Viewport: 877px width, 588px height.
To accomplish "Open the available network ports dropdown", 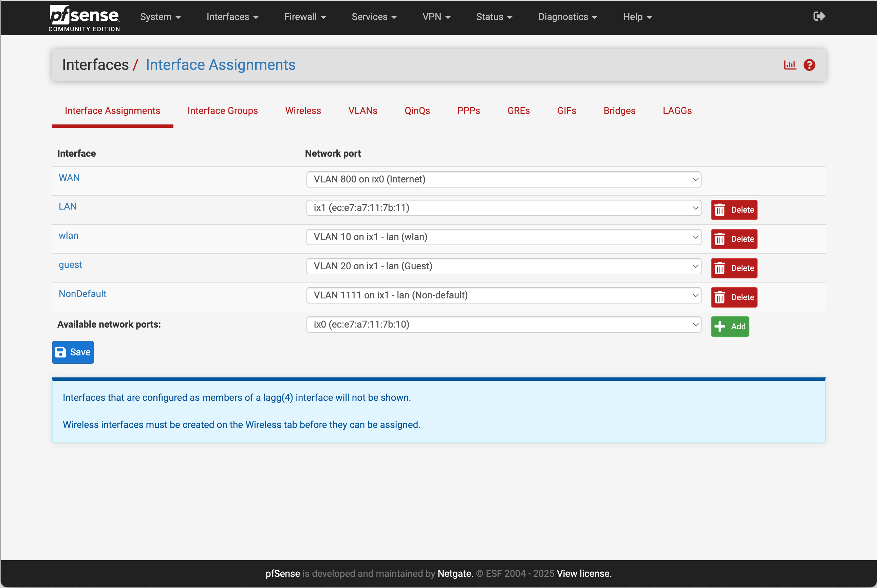I will (503, 325).
